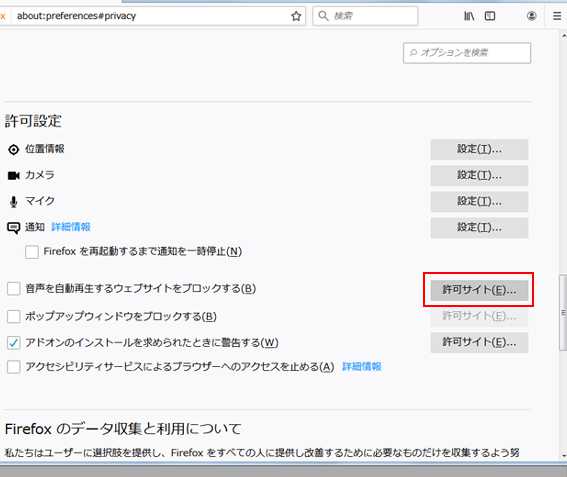
Task: Click the notification (通知) speech bubble icon
Action: click(13, 228)
